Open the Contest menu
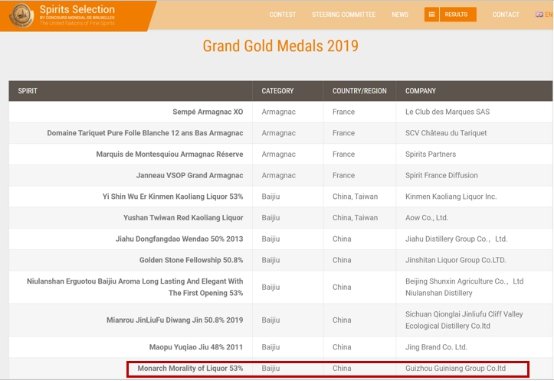The height and width of the screenshot is (381, 554). [282, 14]
